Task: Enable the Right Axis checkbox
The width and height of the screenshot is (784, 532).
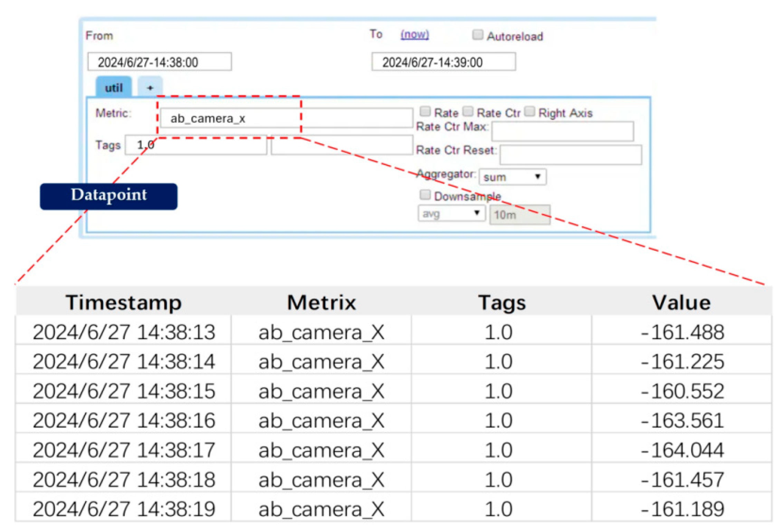Action: pyautogui.click(x=529, y=111)
